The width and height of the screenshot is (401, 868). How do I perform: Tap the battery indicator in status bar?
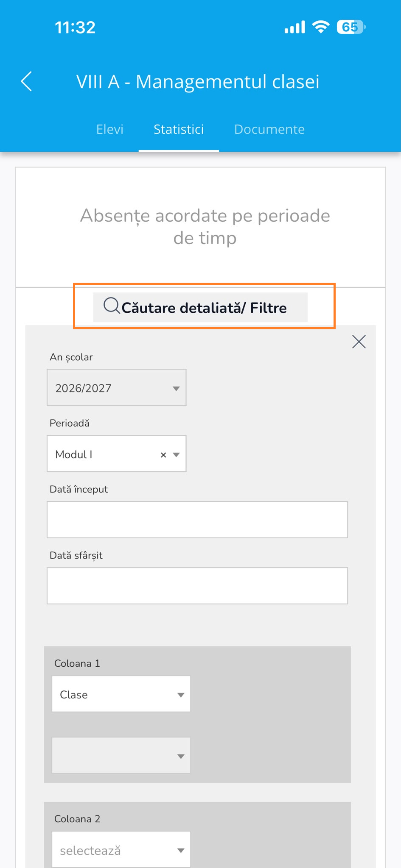click(x=351, y=27)
